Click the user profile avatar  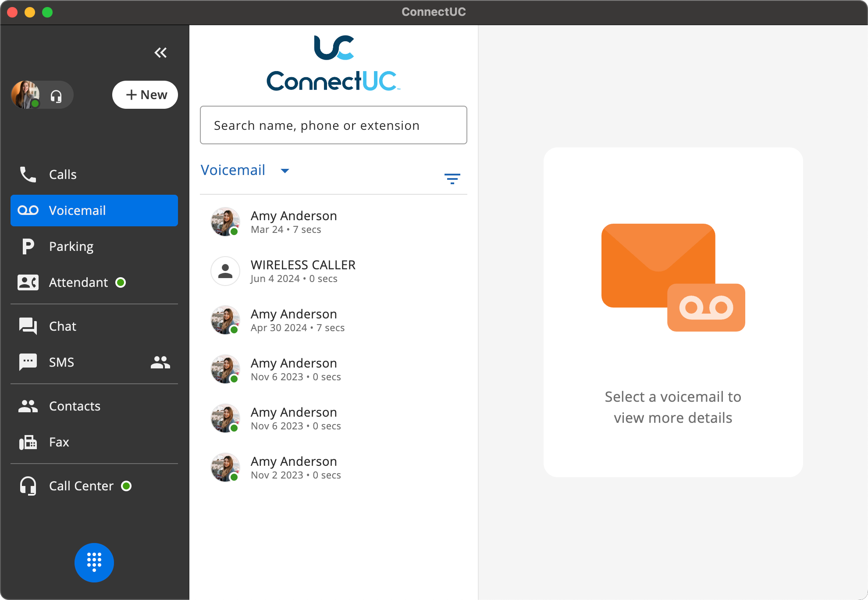click(25, 95)
